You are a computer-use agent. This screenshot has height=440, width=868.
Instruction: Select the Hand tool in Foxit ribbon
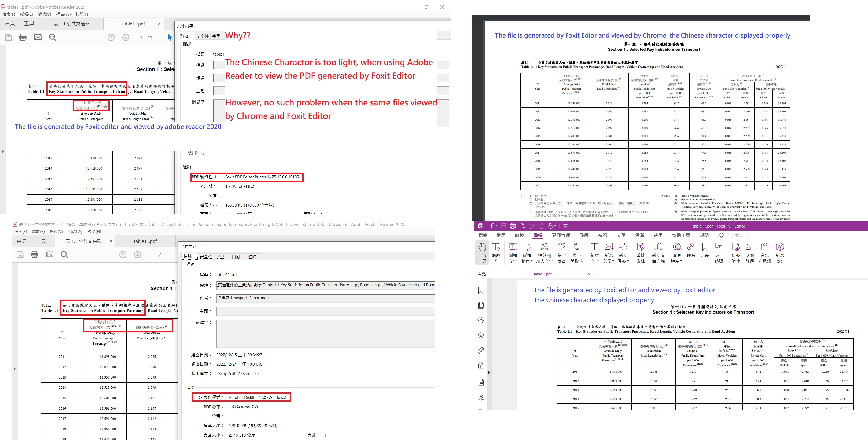coord(482,252)
